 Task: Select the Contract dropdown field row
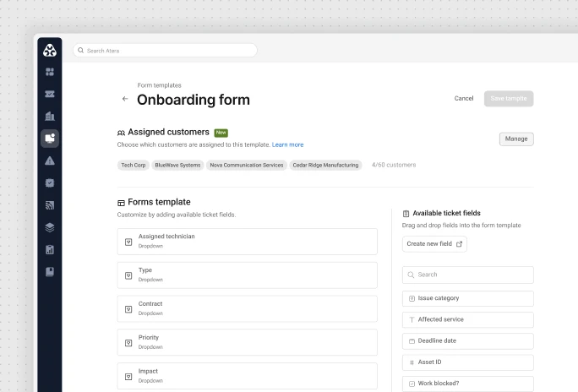click(247, 308)
